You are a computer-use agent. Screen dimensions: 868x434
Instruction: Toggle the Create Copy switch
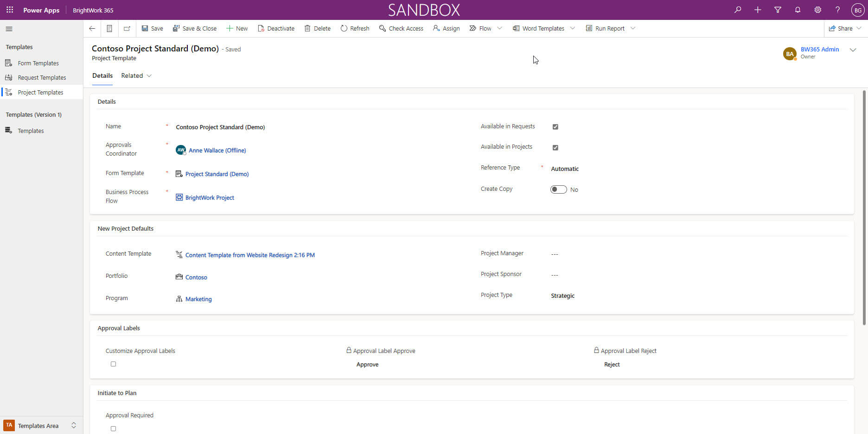558,189
